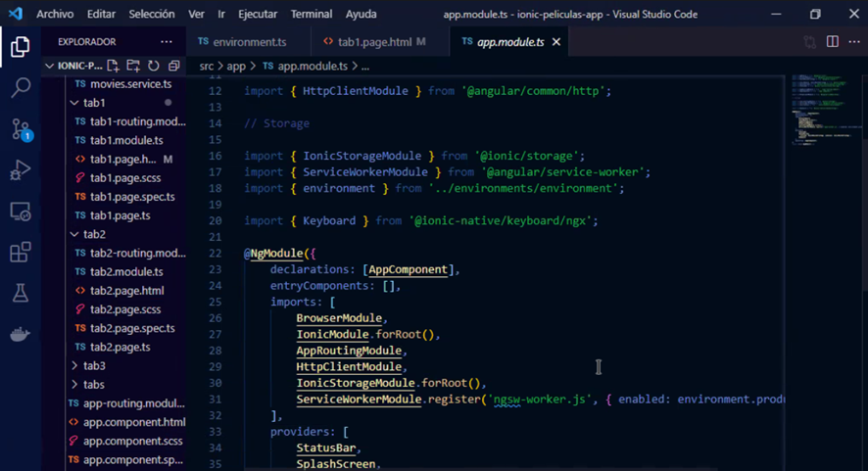Open tab1.page.scss file

(x=126, y=178)
